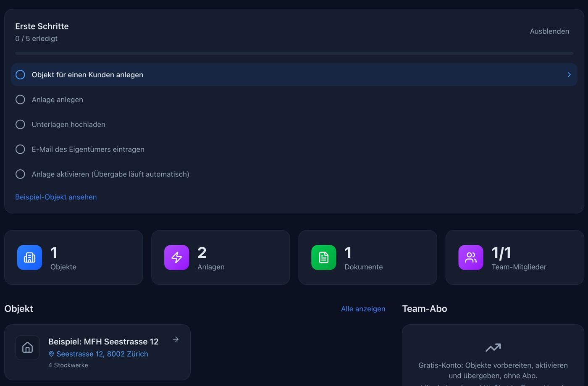Check the circle next to Anlage anlegen
This screenshot has width=588, height=386.
(20, 100)
